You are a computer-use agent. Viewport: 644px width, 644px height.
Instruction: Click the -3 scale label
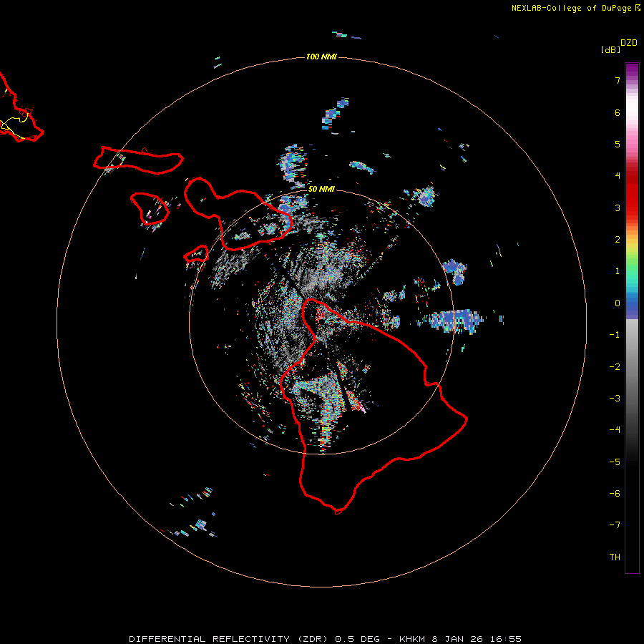click(615, 399)
